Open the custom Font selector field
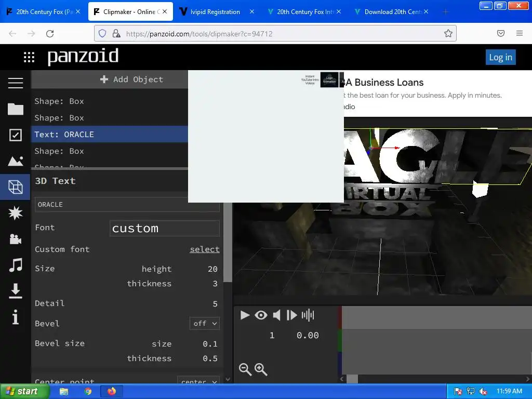532x399 pixels. click(x=165, y=229)
